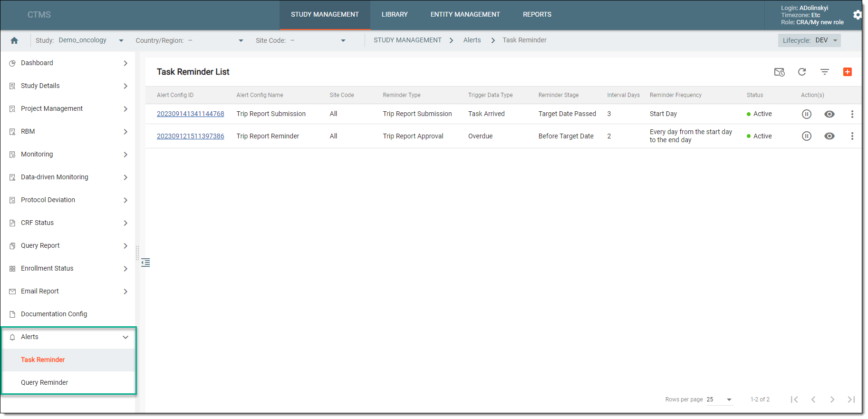Open more actions for Trip Report Reminder
This screenshot has width=868, height=419.
[x=852, y=136]
